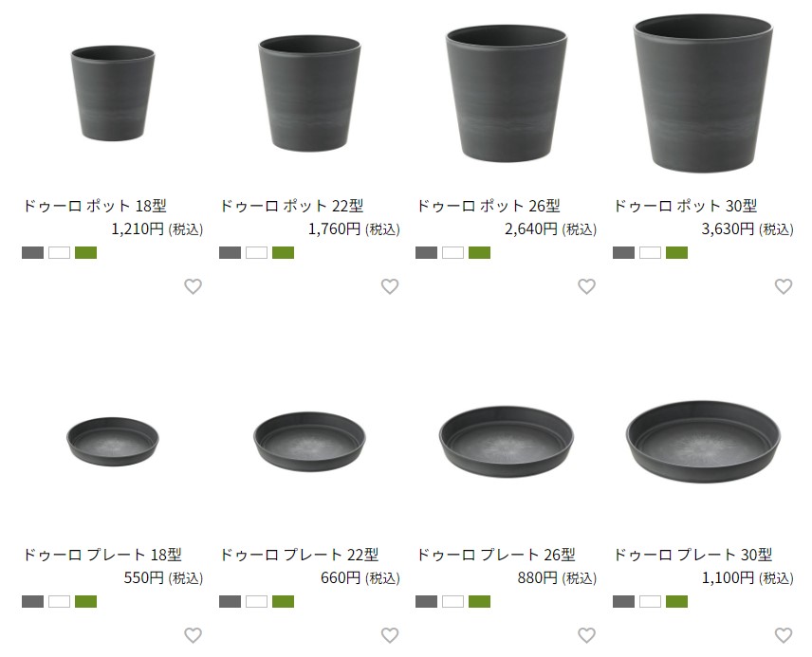Image resolution: width=812 pixels, height=657 pixels.
Task: Click heart icon for ドゥーロ プレート 18型
Action: coord(194,635)
